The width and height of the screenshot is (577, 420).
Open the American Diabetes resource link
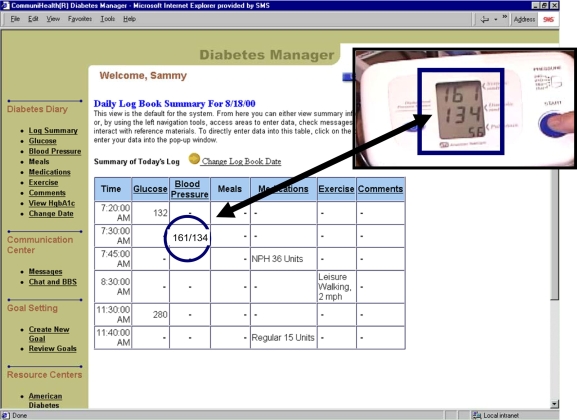click(45, 400)
